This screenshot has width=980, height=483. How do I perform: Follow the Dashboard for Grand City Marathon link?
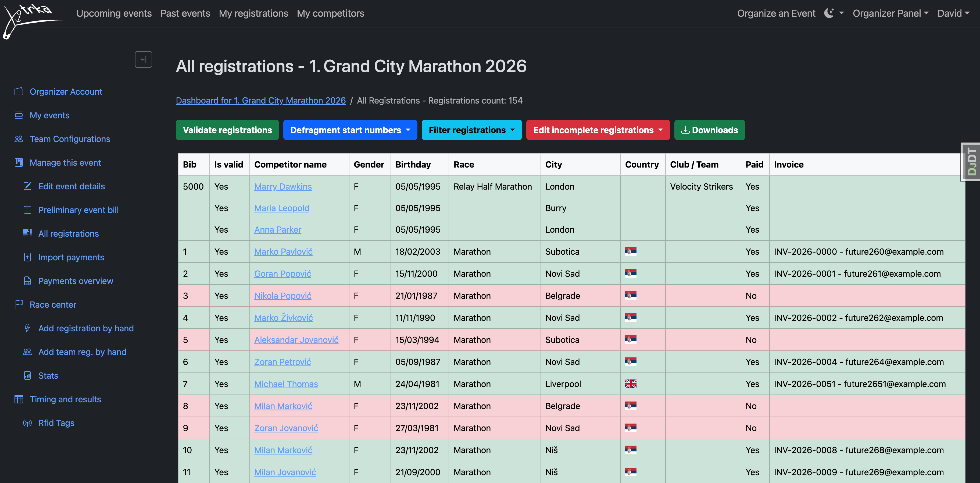(x=261, y=101)
